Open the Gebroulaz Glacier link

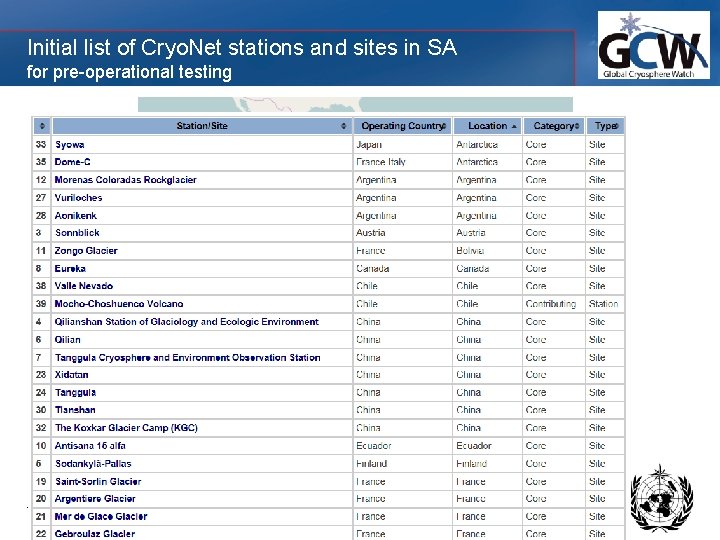[x=95, y=534]
